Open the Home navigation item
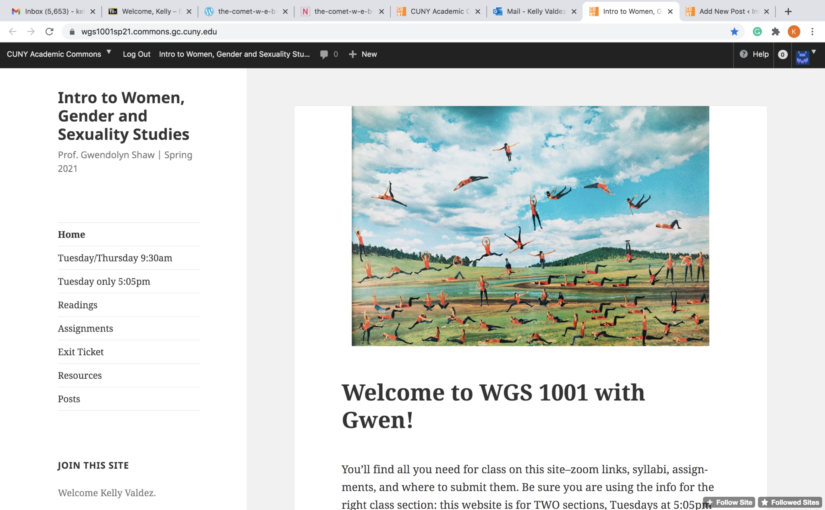This screenshot has height=510, width=825. click(x=72, y=235)
